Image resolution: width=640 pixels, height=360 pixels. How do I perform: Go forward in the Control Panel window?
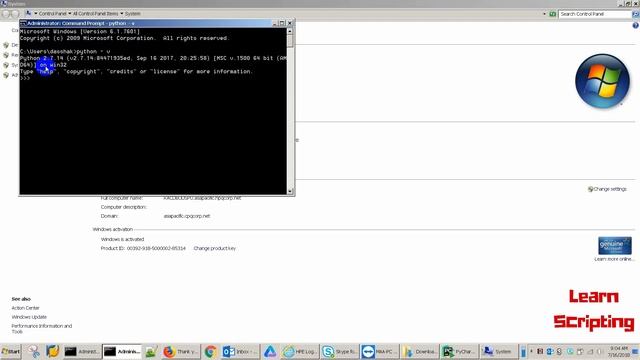[15, 13]
